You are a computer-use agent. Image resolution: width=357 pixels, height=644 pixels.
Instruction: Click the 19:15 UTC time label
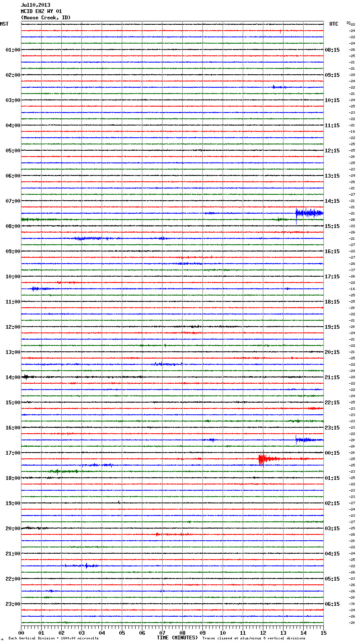click(x=332, y=327)
